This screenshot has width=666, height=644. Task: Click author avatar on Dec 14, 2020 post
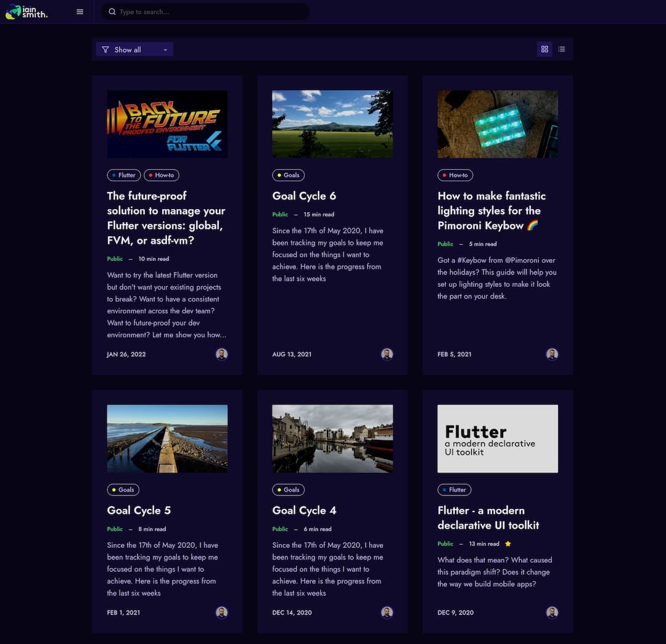tap(387, 612)
